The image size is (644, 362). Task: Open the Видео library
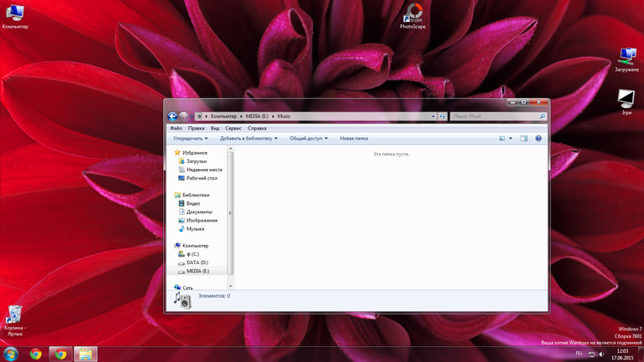[x=193, y=204]
